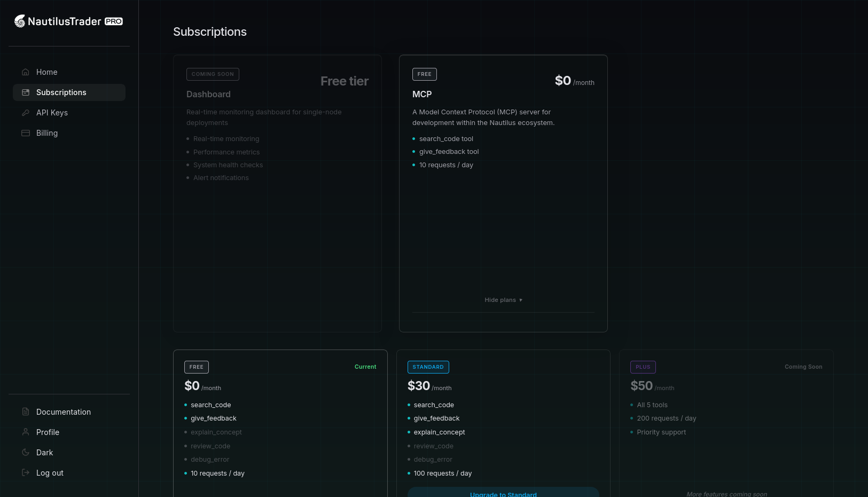The height and width of the screenshot is (497, 868).
Task: Open the API Keys page
Action: click(69, 113)
